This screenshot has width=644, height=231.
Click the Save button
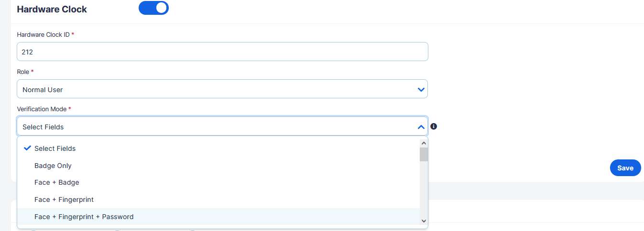pos(625,168)
